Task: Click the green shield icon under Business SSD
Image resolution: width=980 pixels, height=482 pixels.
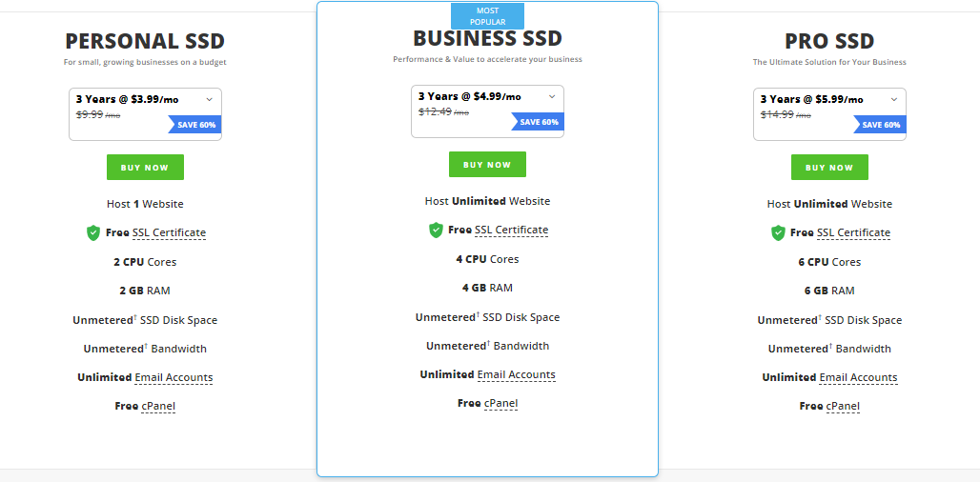Action: (436, 231)
